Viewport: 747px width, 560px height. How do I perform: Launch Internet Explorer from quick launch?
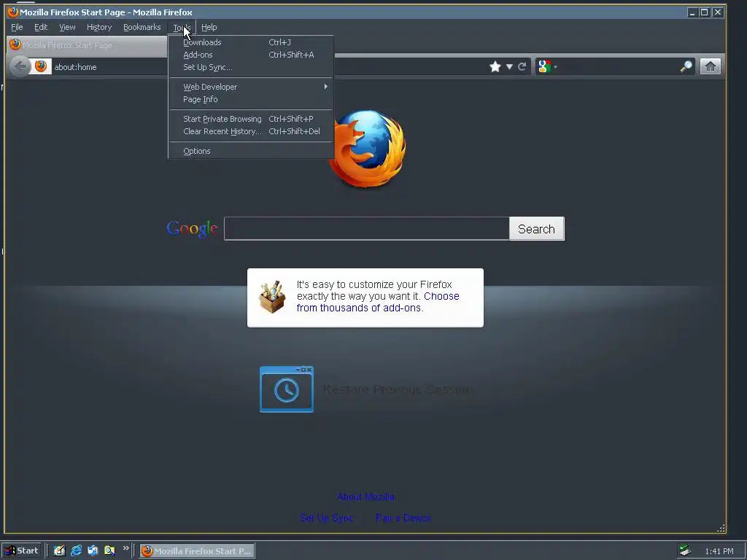point(76,551)
